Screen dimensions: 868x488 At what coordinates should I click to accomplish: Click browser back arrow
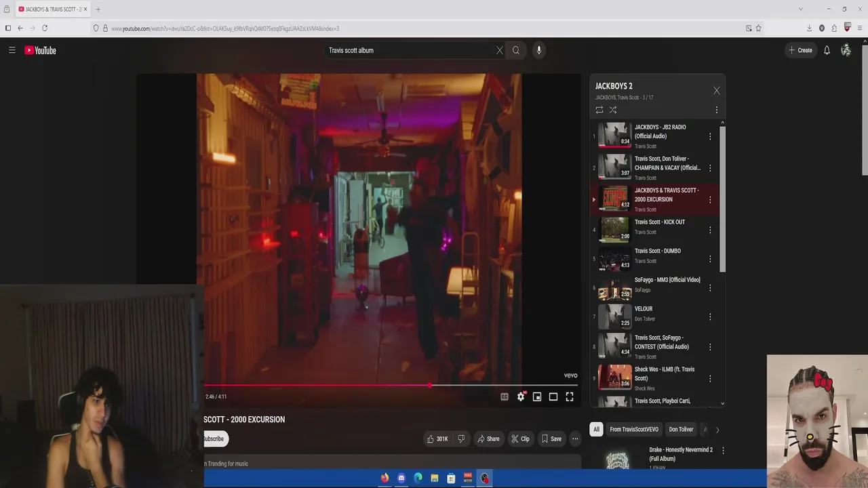[20, 28]
